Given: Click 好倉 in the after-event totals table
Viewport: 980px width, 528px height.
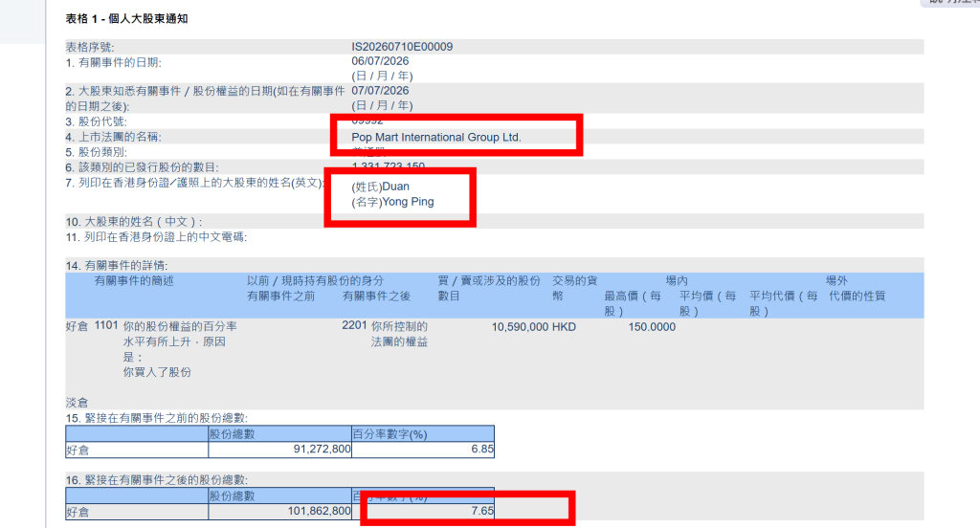Looking at the screenshot, I should [x=78, y=512].
